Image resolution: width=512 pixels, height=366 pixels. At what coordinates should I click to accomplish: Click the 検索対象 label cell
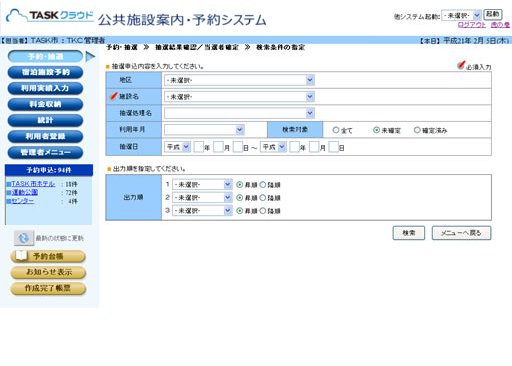[x=295, y=130]
